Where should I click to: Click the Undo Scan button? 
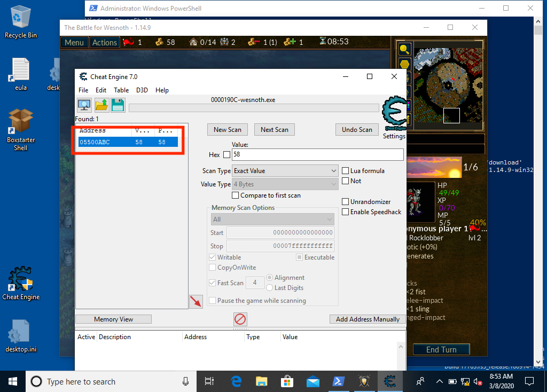[x=357, y=130]
